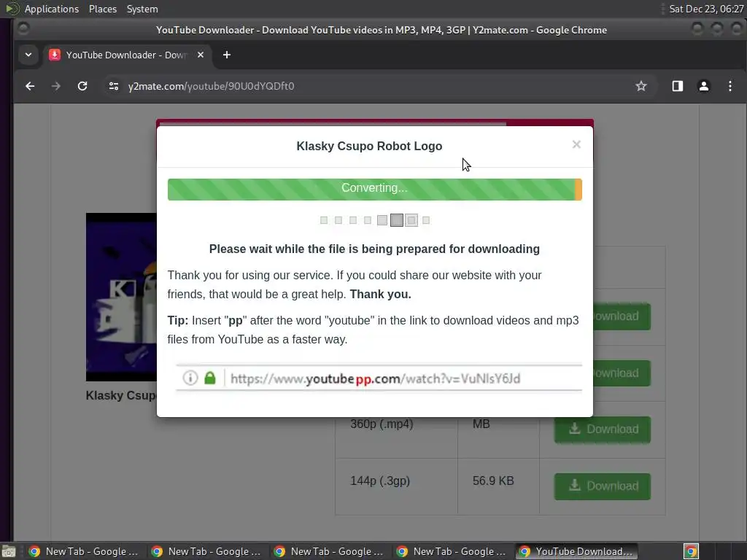Click the 144p (.3gp) format cell

click(x=396, y=486)
